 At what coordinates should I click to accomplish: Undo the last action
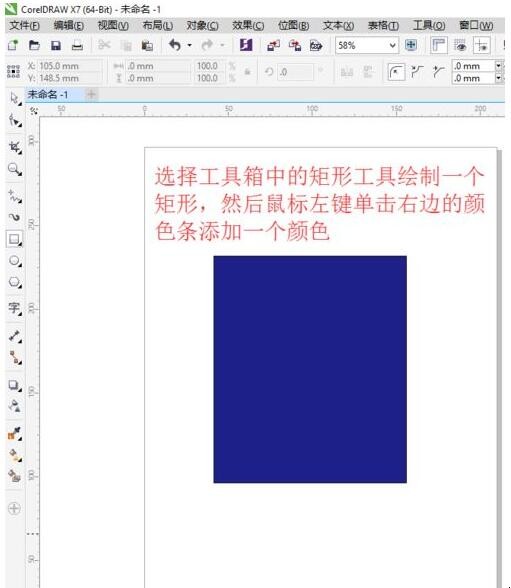point(175,45)
